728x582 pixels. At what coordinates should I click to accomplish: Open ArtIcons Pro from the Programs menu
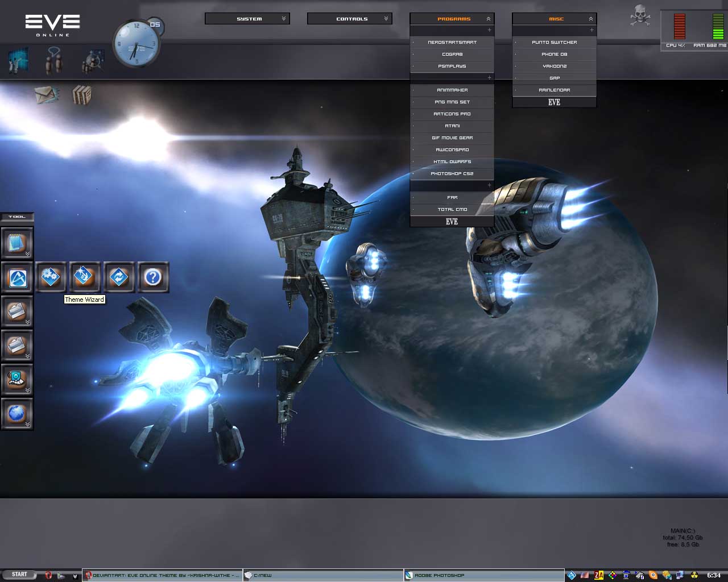pyautogui.click(x=452, y=114)
